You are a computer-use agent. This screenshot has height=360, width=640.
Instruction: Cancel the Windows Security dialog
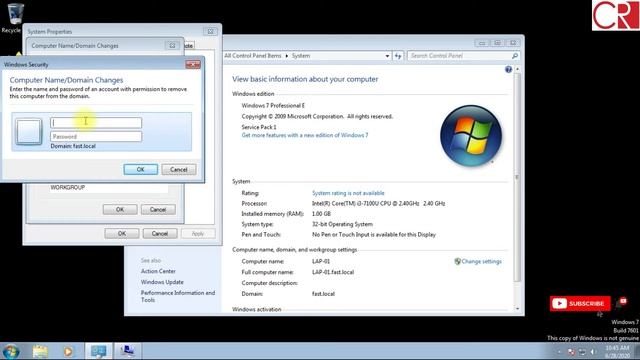pos(179,169)
